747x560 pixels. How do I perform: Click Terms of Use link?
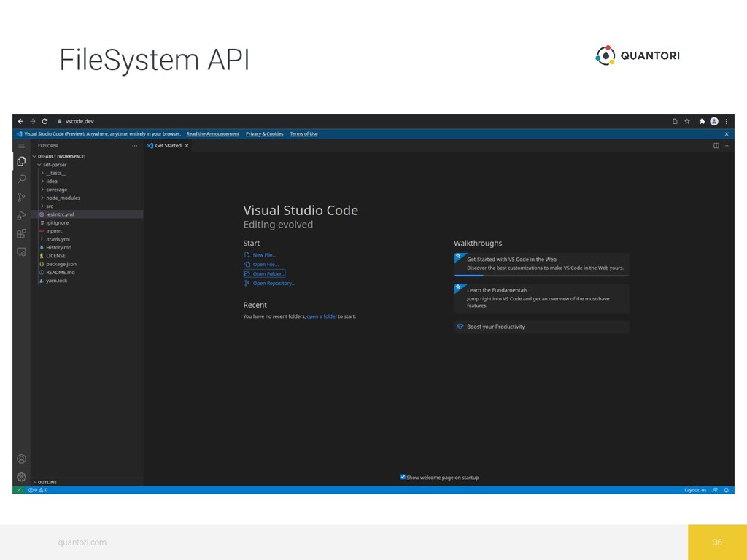coord(303,134)
